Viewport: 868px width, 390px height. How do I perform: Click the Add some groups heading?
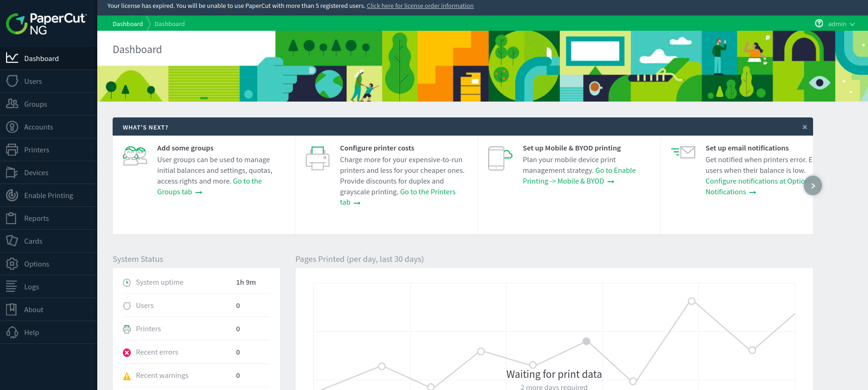(185, 148)
